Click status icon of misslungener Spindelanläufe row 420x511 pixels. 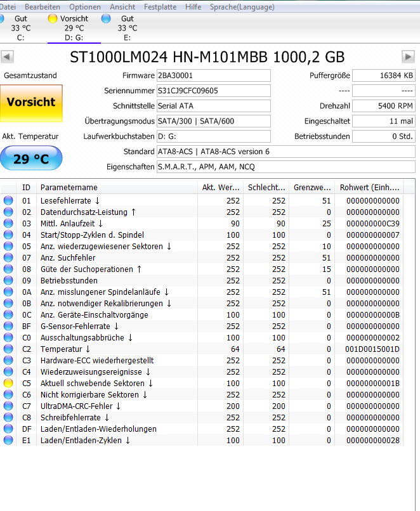(x=8, y=292)
